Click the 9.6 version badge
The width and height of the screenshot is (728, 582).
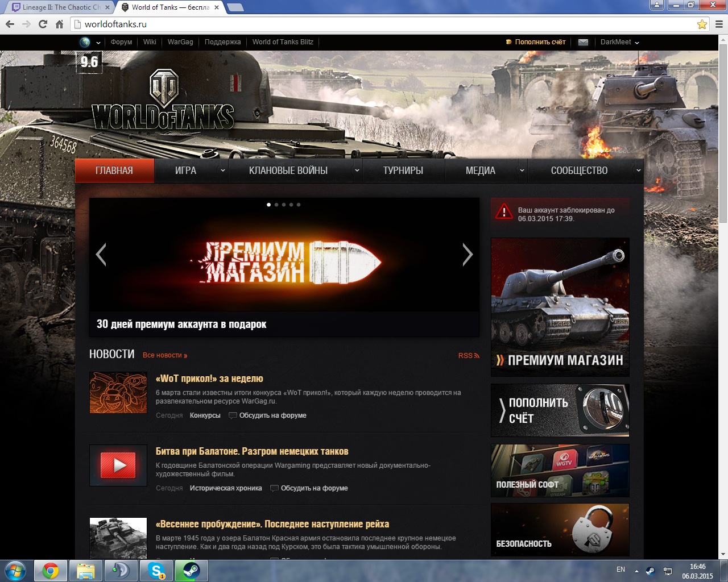(x=89, y=62)
